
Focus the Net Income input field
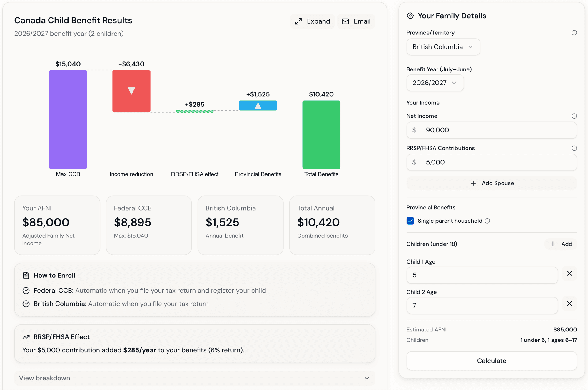[x=492, y=130]
